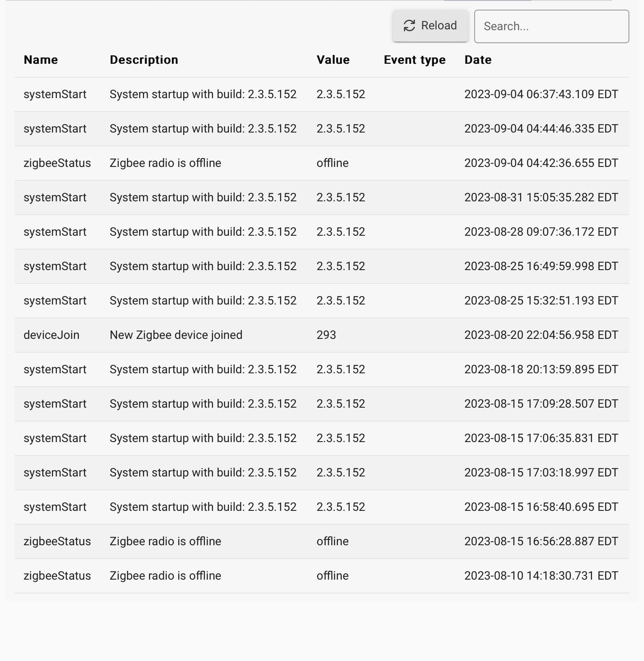
Task: Select zigbeeStatus entry dated 2023-08-10
Action: (57, 576)
